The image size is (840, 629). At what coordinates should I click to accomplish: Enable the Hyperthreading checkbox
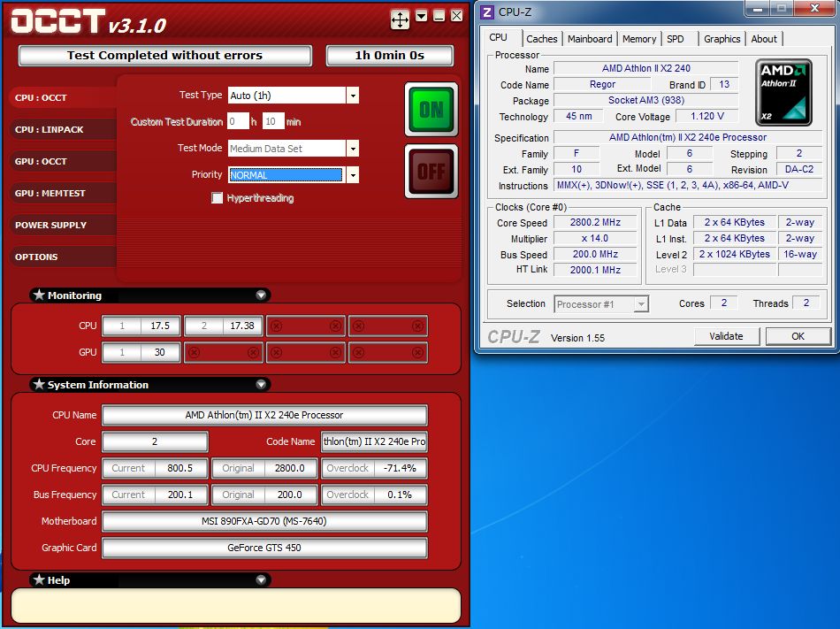click(x=217, y=197)
